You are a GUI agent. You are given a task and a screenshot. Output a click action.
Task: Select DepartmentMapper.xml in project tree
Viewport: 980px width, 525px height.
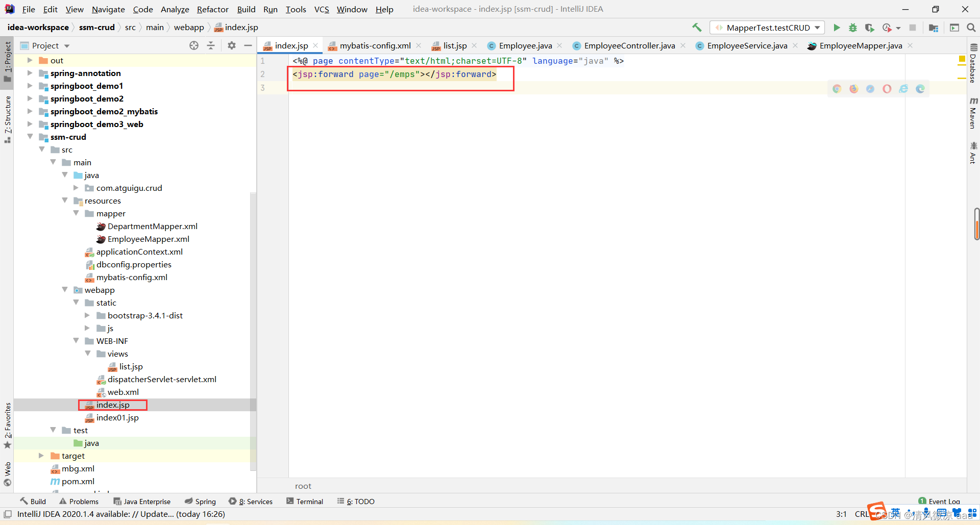pyautogui.click(x=153, y=226)
